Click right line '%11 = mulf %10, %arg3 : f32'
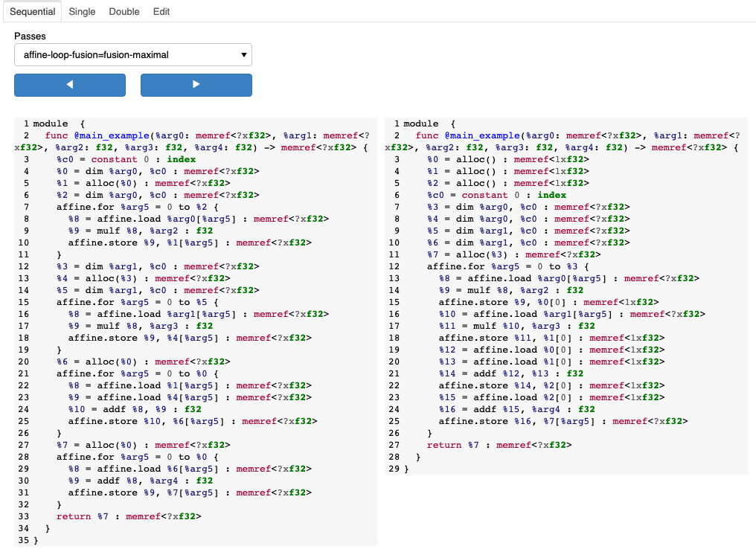The image size is (756, 549). click(517, 326)
